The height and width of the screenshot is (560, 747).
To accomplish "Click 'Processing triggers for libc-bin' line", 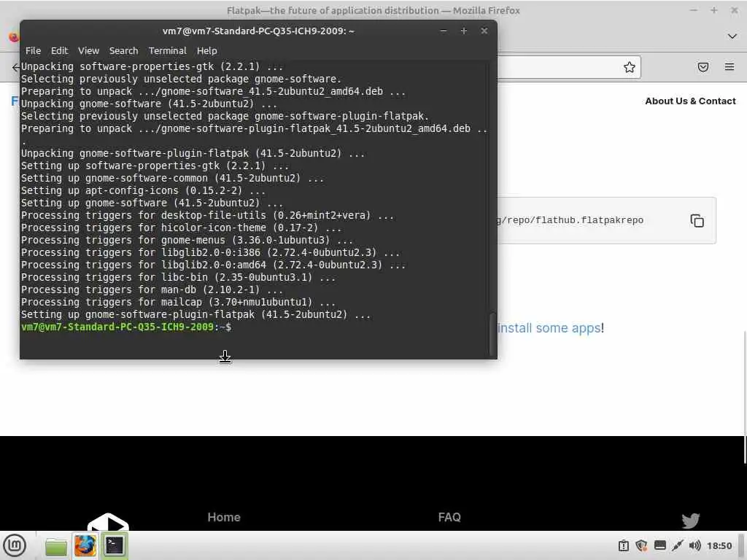I will pos(178,278).
